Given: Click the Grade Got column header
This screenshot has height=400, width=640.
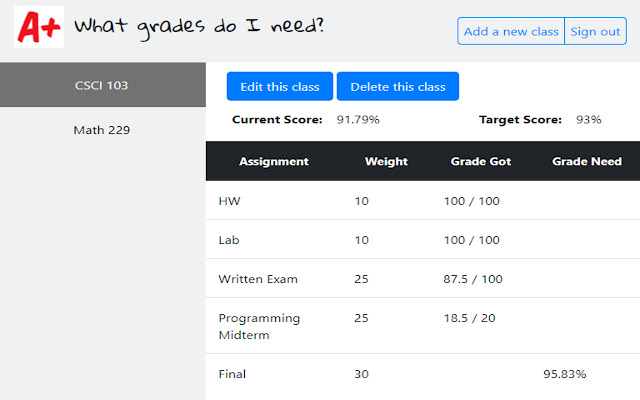Looking at the screenshot, I should point(481,161).
